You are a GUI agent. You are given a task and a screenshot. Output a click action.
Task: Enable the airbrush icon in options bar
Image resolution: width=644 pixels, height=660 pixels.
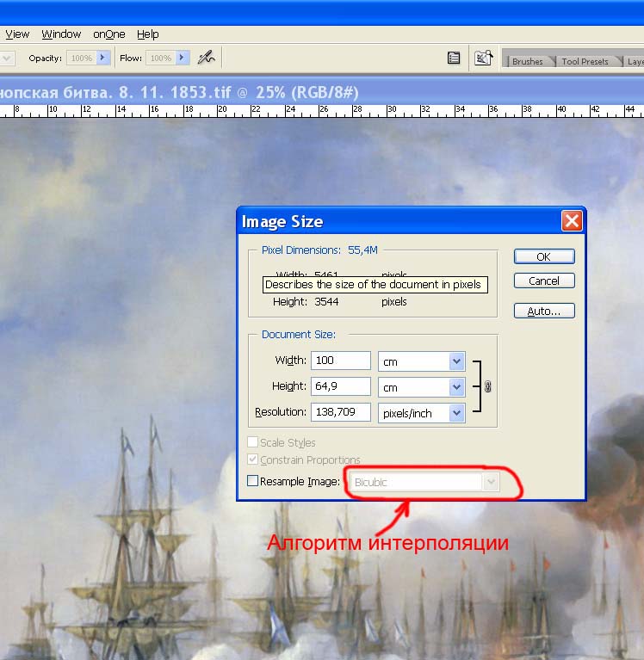pos(206,58)
